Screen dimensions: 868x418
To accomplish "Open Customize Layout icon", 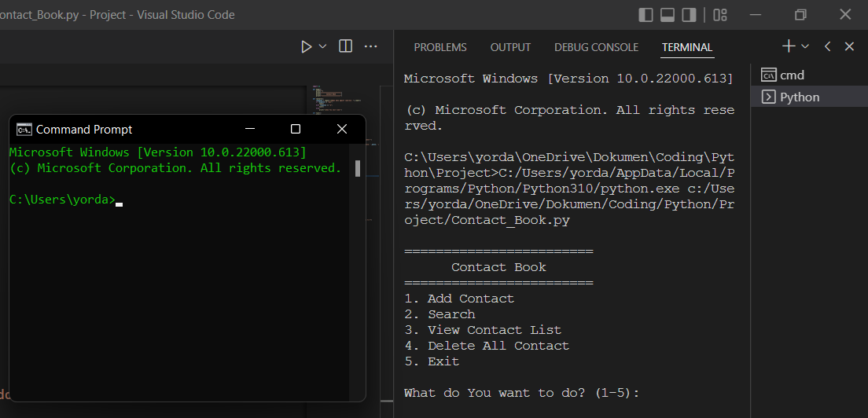I will coord(720,15).
